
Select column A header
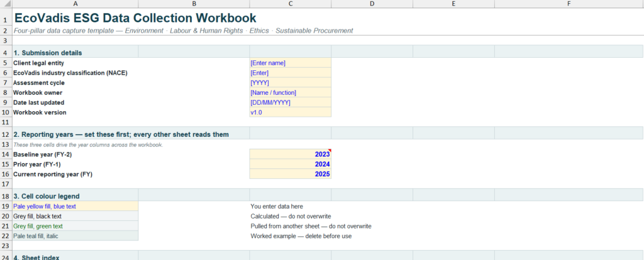[75, 4]
